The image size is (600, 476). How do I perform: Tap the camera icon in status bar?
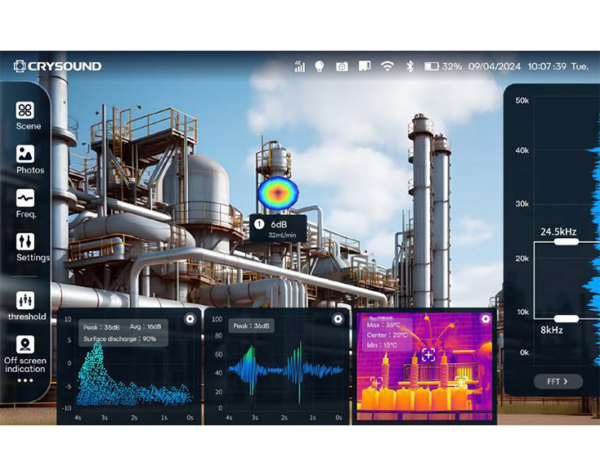click(x=342, y=66)
